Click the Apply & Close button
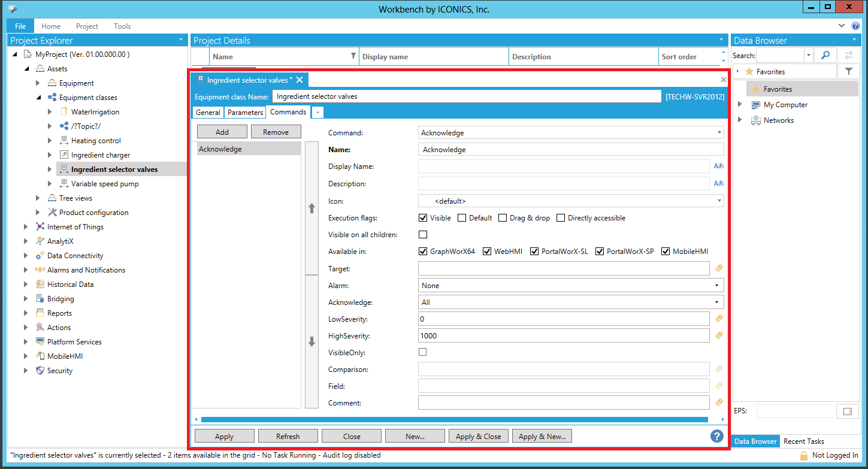Screen dimensions: 868x469 coord(478,436)
